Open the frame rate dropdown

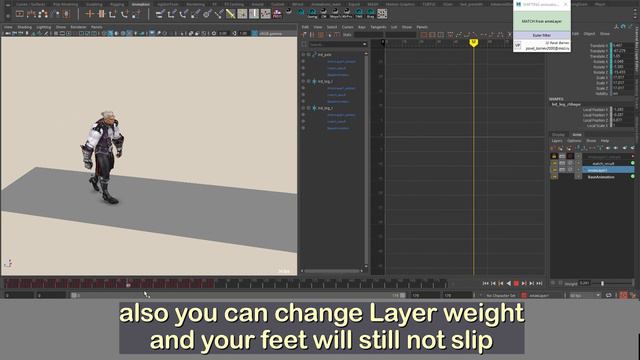click(585, 295)
